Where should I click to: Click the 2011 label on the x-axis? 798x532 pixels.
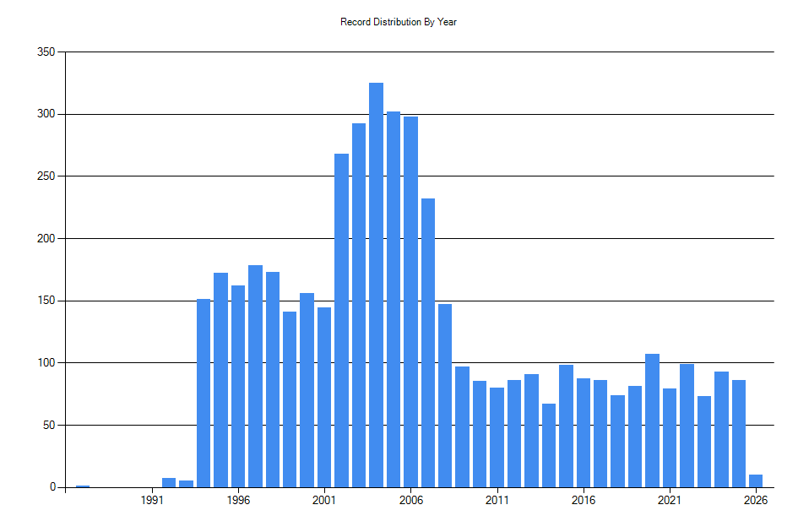coord(496,498)
